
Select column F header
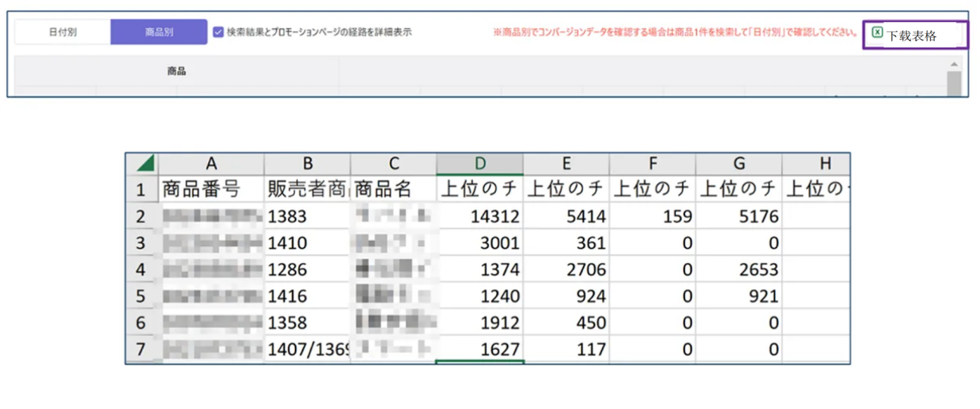click(652, 164)
